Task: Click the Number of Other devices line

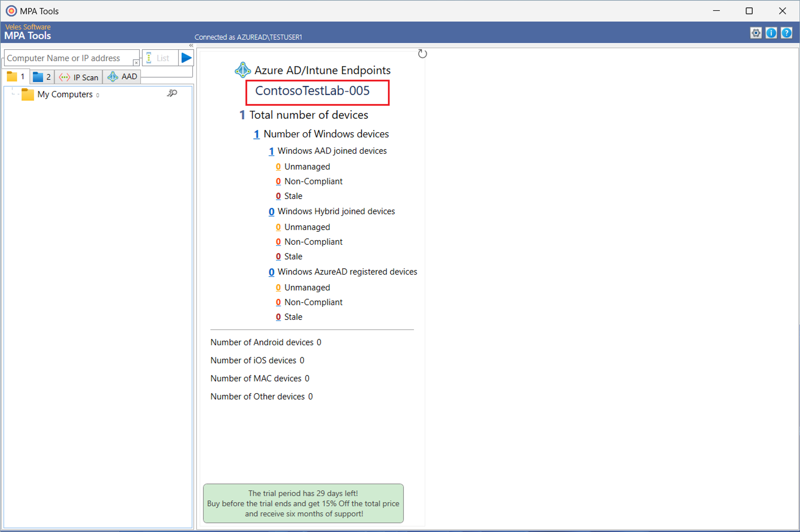Action: [x=261, y=396]
